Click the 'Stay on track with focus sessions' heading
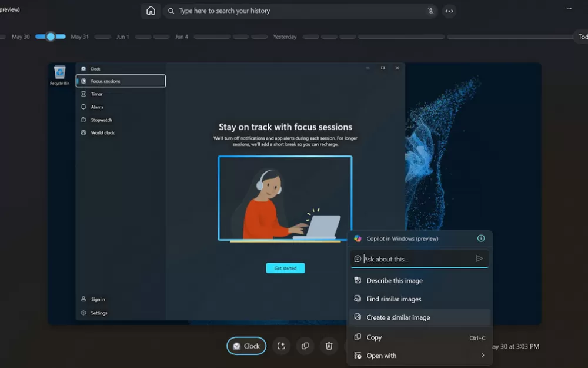The height and width of the screenshot is (368, 588). [285, 127]
